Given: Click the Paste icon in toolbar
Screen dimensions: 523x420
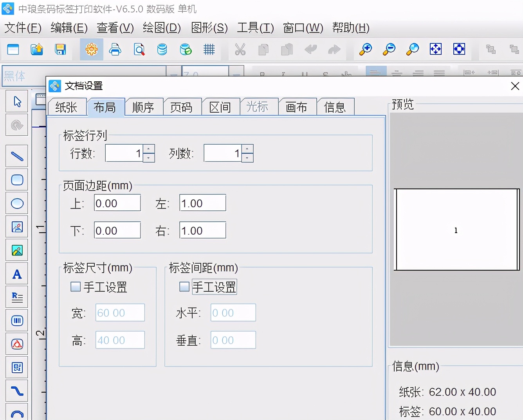Looking at the screenshot, I should pos(287,49).
